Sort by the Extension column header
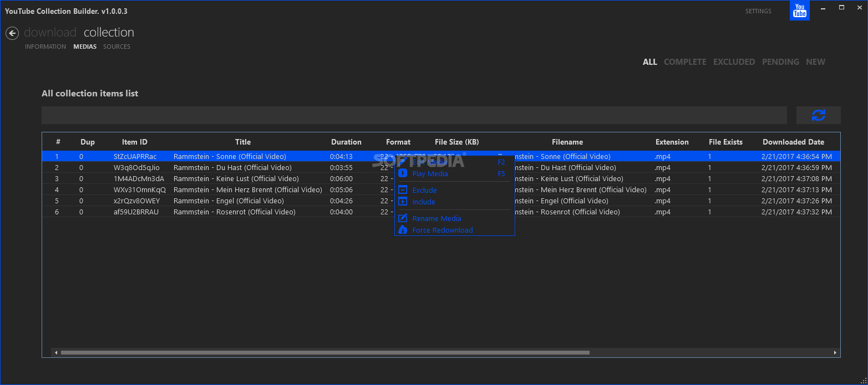Viewport: 868px width, 385px height. tap(672, 142)
